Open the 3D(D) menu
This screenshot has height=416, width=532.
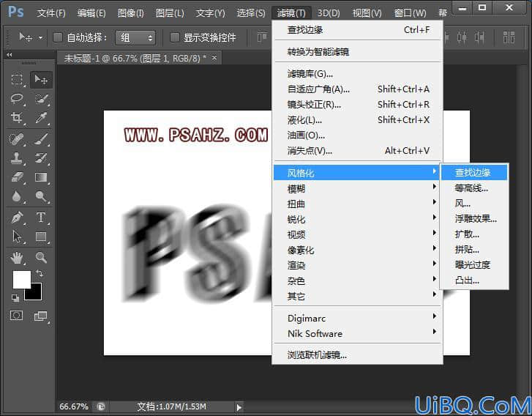(x=329, y=13)
